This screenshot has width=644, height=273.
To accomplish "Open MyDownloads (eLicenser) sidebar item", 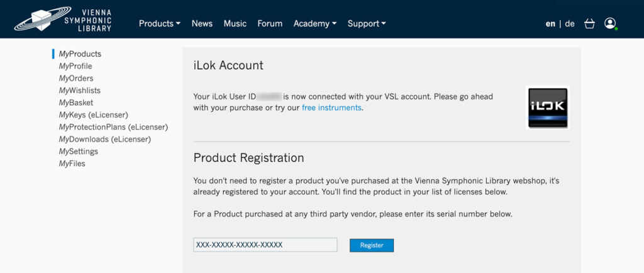I will [105, 139].
